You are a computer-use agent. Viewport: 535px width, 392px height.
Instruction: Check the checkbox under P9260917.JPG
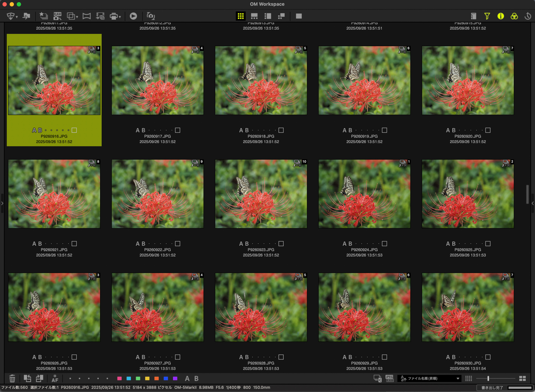pos(178,130)
